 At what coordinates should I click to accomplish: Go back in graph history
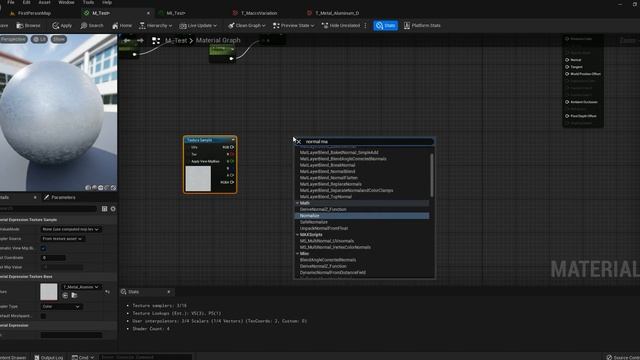[127, 40]
